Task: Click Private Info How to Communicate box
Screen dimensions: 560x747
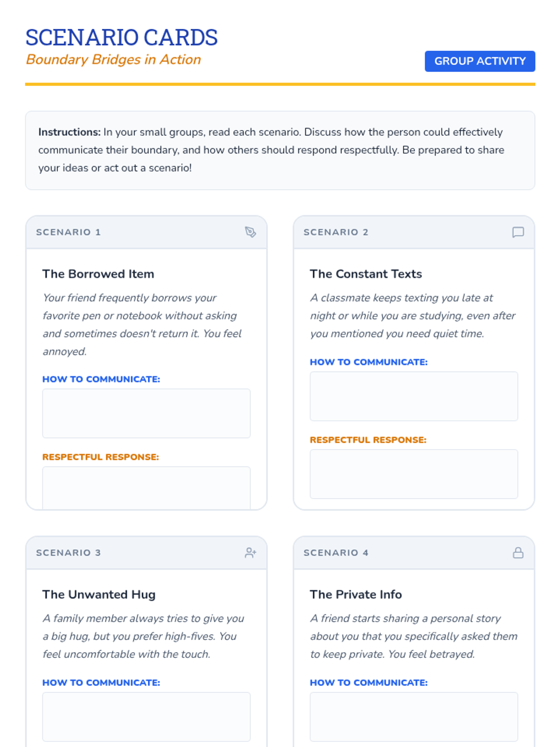Action: tap(413, 717)
